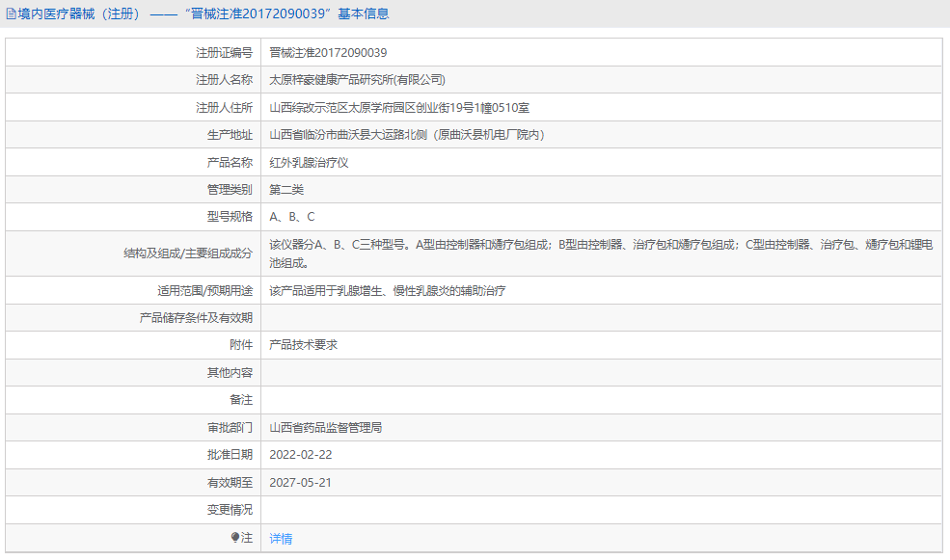The width and height of the screenshot is (950, 560).
Task: Click the 管理类别 row label
Action: 230,190
